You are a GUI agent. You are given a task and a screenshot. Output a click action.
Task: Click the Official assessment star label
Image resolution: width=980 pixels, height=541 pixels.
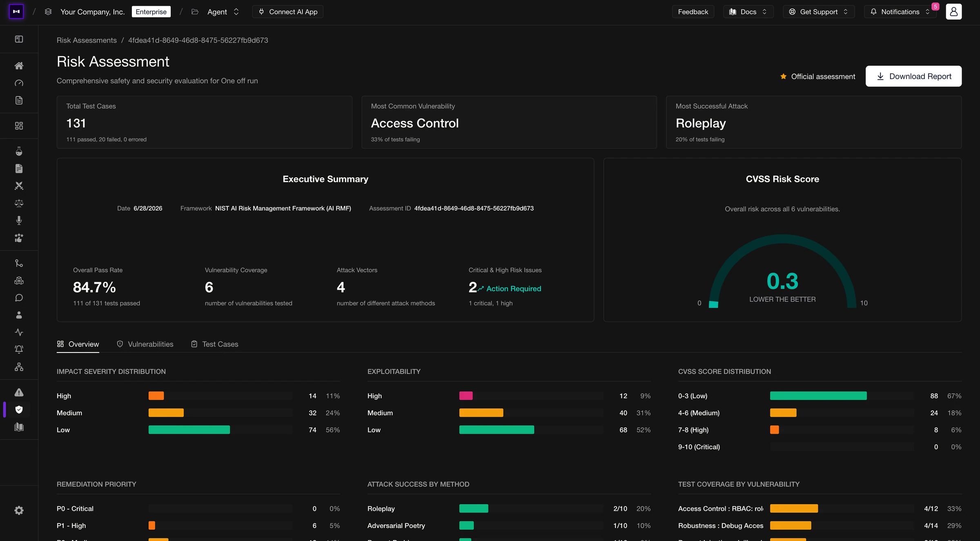point(817,76)
